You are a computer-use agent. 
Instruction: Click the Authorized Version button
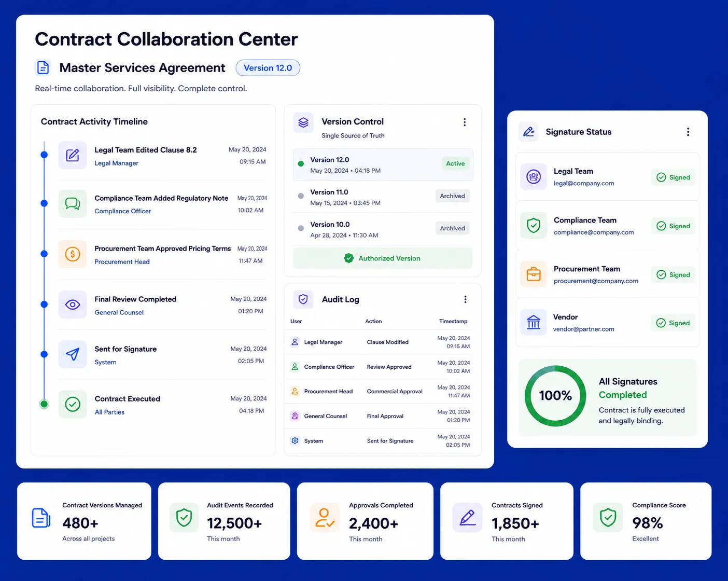tap(383, 258)
